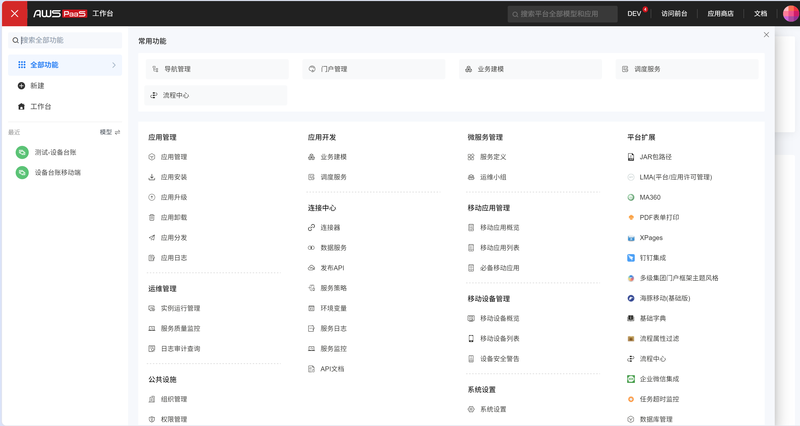800x426 pixels.
Task: Open the 连接器 link icon item
Action: click(311, 228)
